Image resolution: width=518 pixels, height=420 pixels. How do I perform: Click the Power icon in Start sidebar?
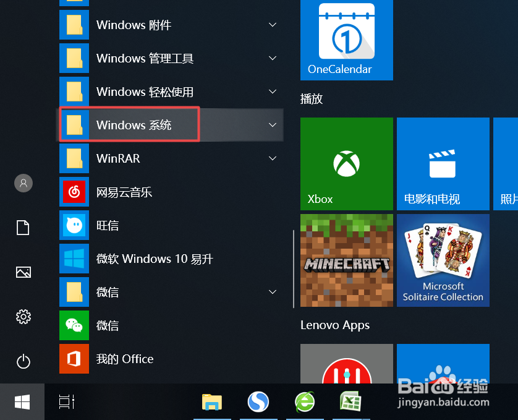(x=23, y=361)
